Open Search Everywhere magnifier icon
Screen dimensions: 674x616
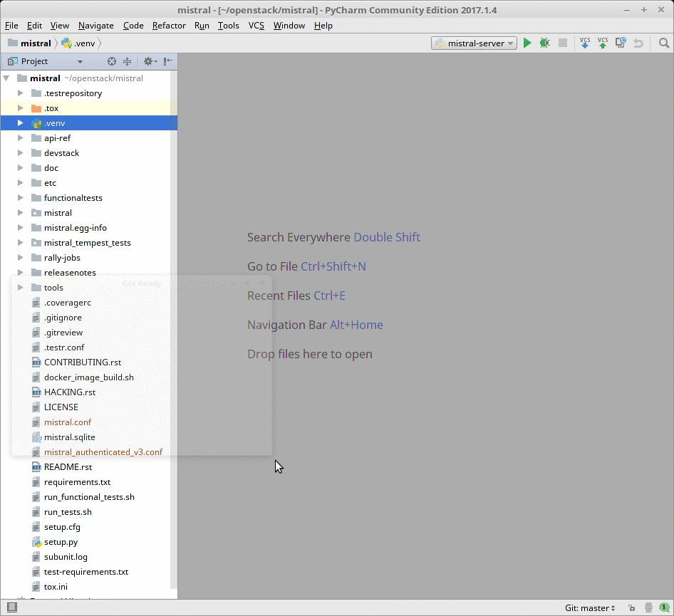664,43
